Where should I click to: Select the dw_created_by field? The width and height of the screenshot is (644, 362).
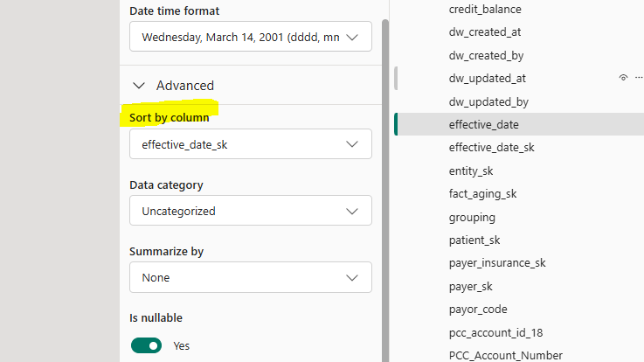[486, 55]
